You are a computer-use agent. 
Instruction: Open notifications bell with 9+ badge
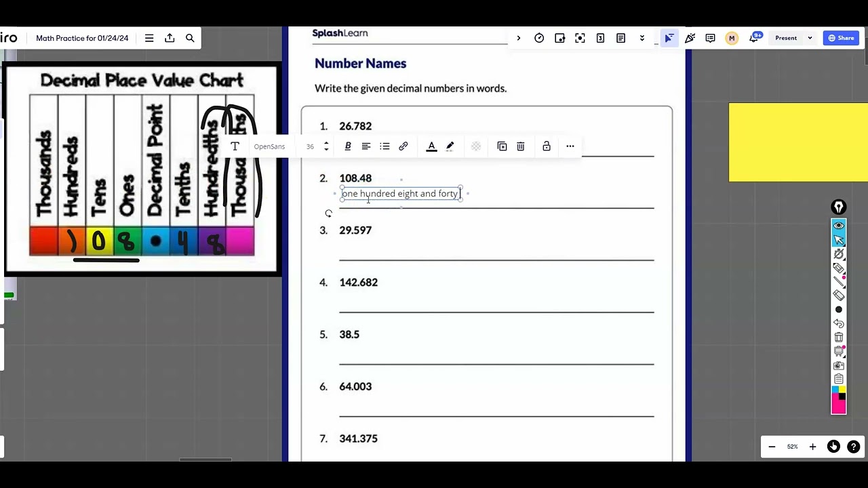click(x=754, y=38)
